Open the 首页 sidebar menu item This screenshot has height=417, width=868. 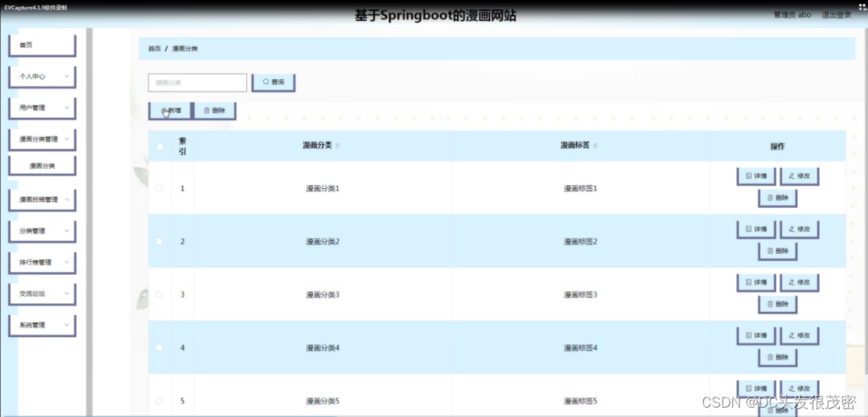42,45
